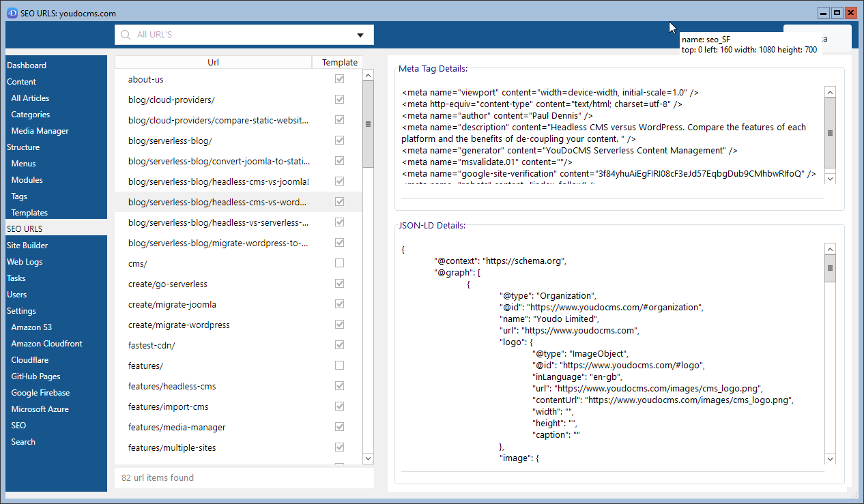
Task: Click the Meta Tag Details scroll-down arrow
Action: 830,178
